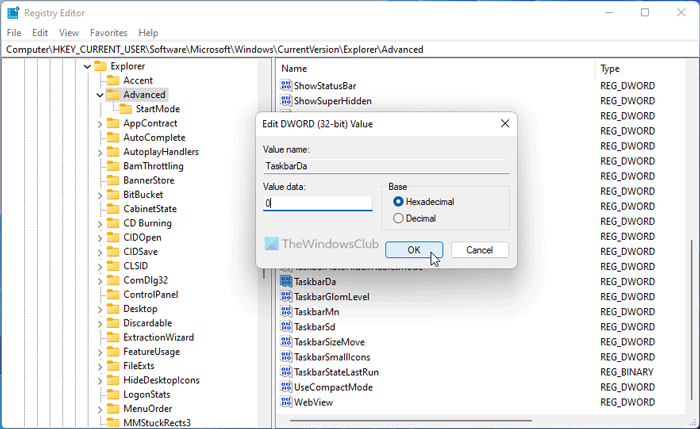
Task: Expand the FeatureUsage key
Action: click(100, 352)
